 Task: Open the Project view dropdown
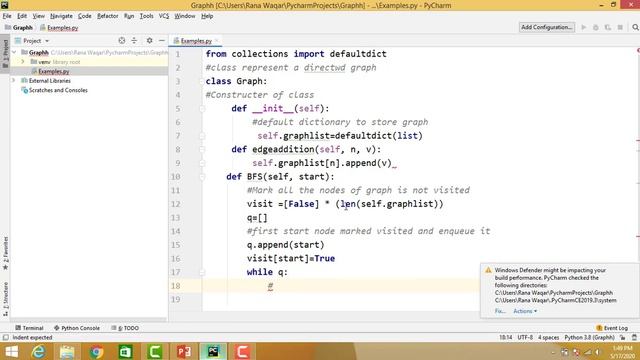[x=32, y=41]
